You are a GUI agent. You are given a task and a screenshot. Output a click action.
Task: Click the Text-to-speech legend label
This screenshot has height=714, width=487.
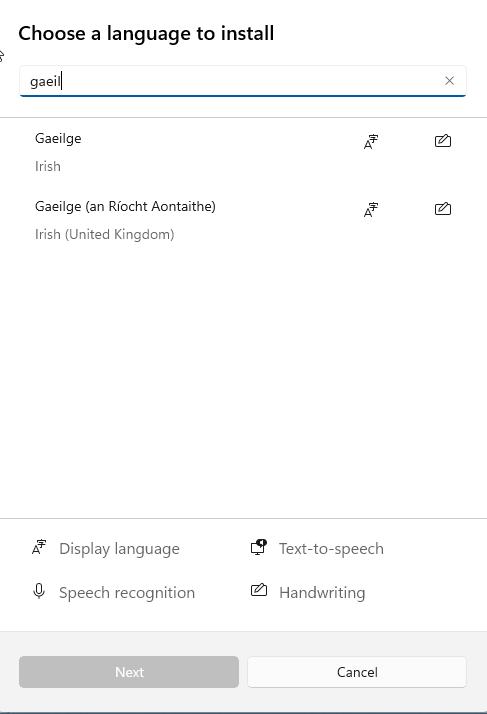pos(331,549)
